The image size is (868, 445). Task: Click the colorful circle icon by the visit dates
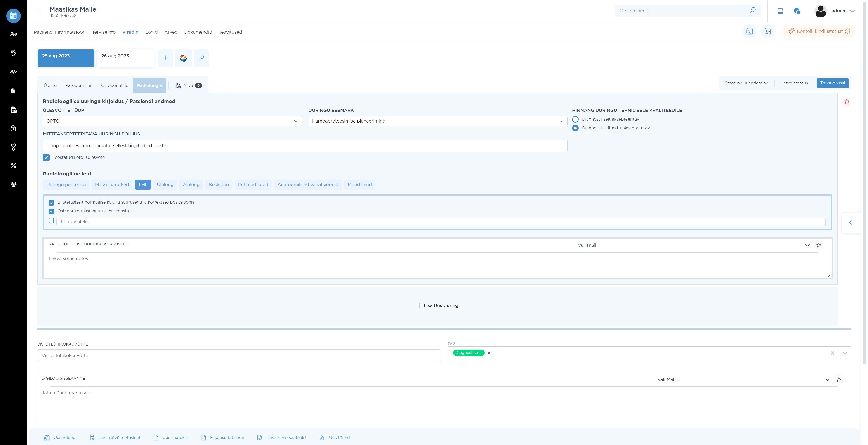click(183, 58)
